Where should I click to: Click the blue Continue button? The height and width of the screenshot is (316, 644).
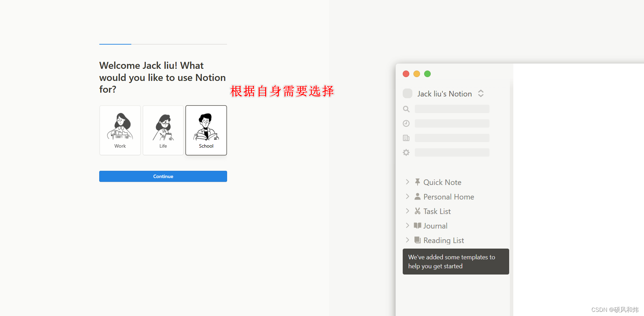(163, 176)
